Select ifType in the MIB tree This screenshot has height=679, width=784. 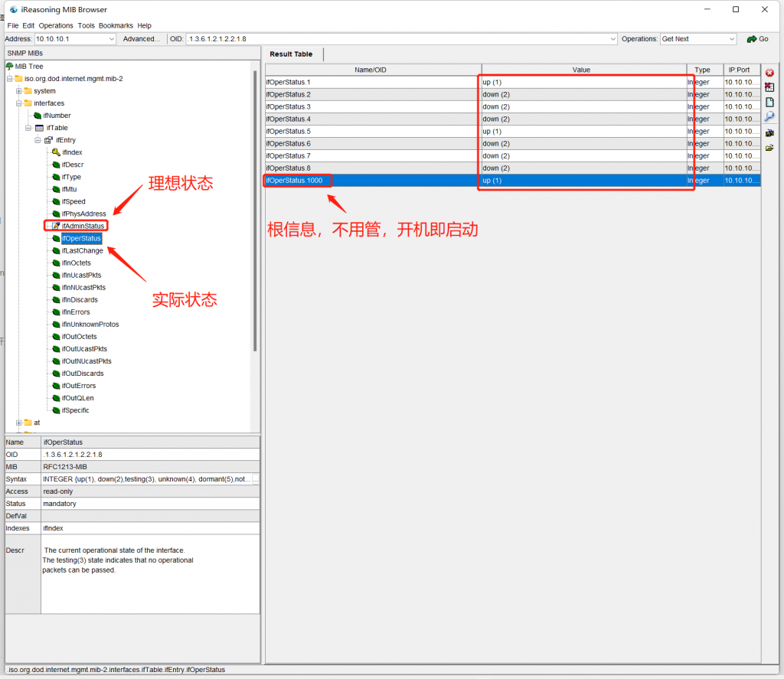pos(71,177)
